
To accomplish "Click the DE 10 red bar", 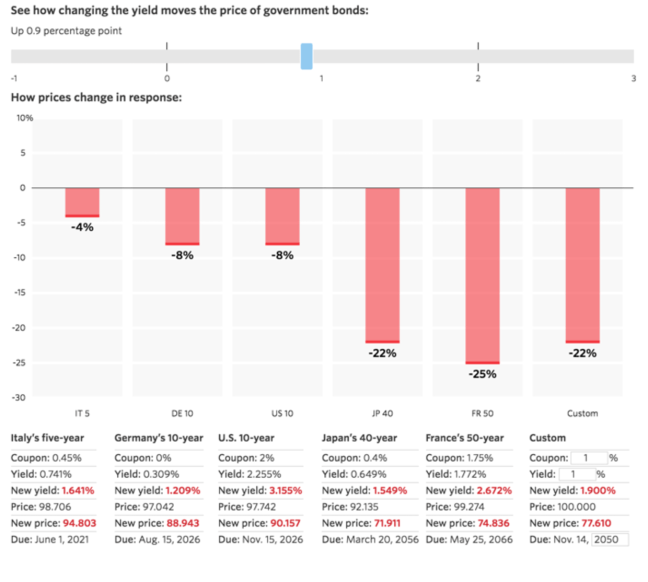I will (x=182, y=216).
